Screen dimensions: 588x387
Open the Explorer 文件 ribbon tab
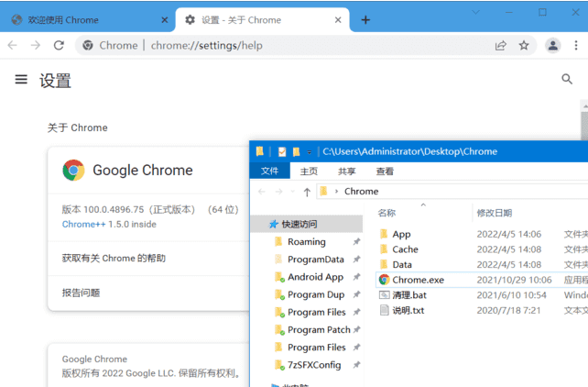(269, 171)
